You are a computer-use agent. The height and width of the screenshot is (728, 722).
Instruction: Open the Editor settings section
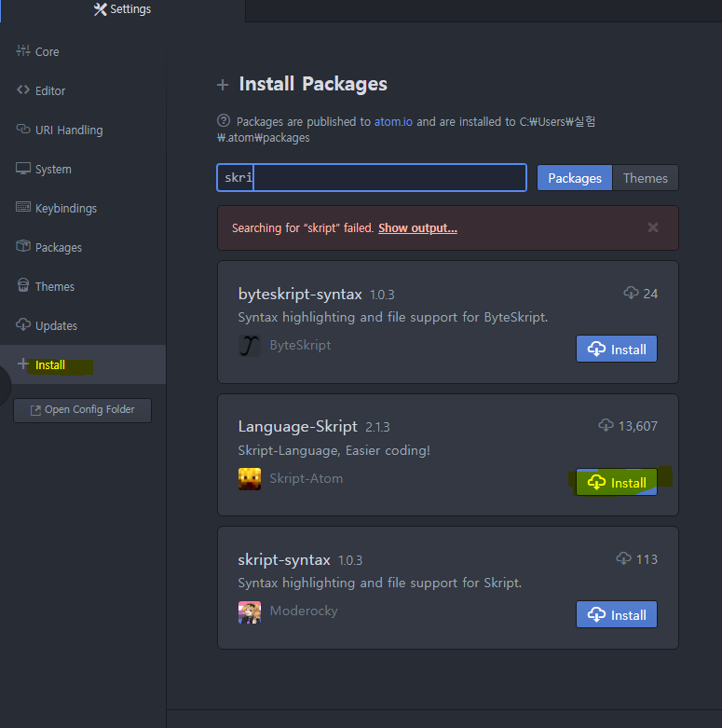pos(83,90)
